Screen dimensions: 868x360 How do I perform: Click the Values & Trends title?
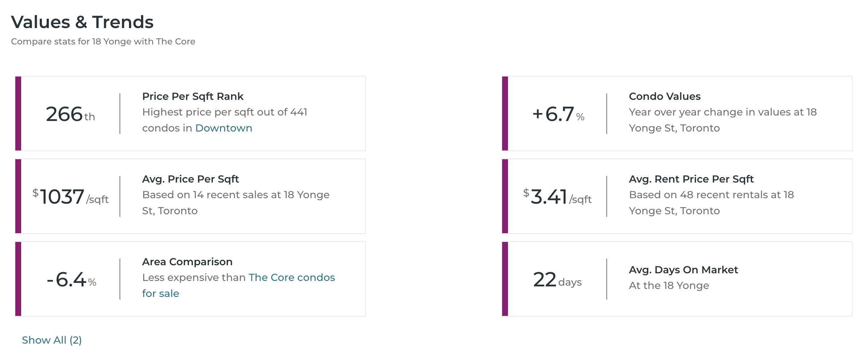coord(82,22)
